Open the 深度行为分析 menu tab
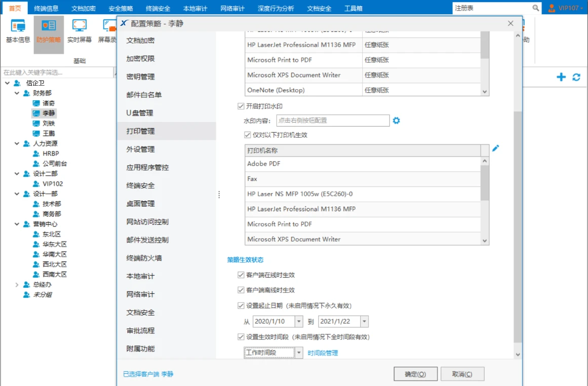588x386 pixels. coord(276,8)
